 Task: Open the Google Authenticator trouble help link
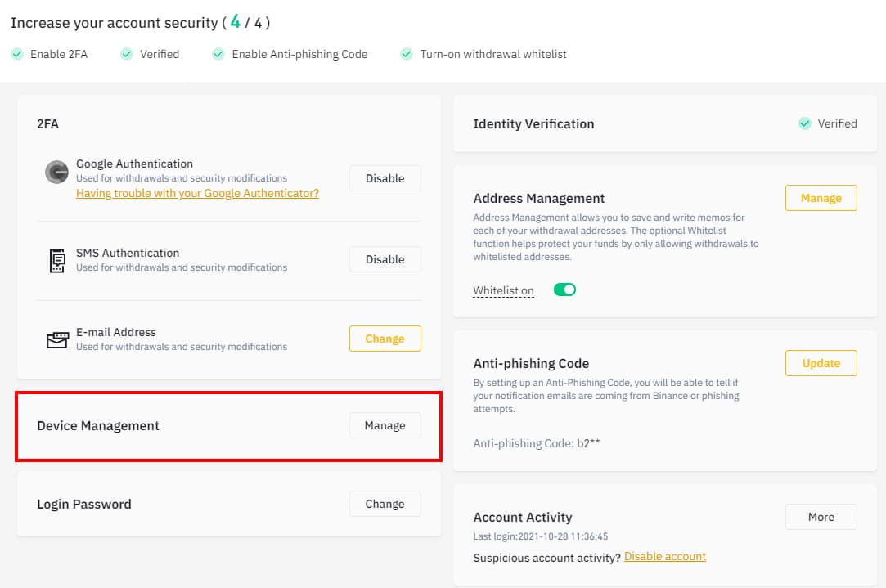tap(197, 194)
